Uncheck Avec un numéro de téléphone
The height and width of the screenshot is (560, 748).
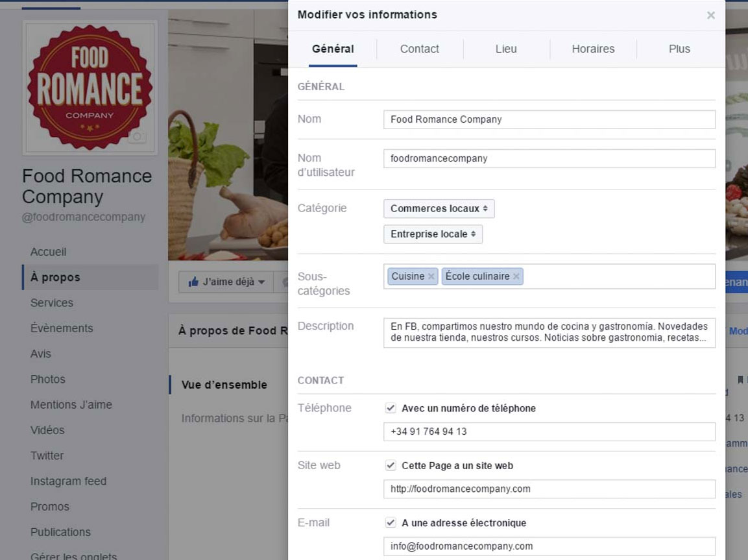391,408
